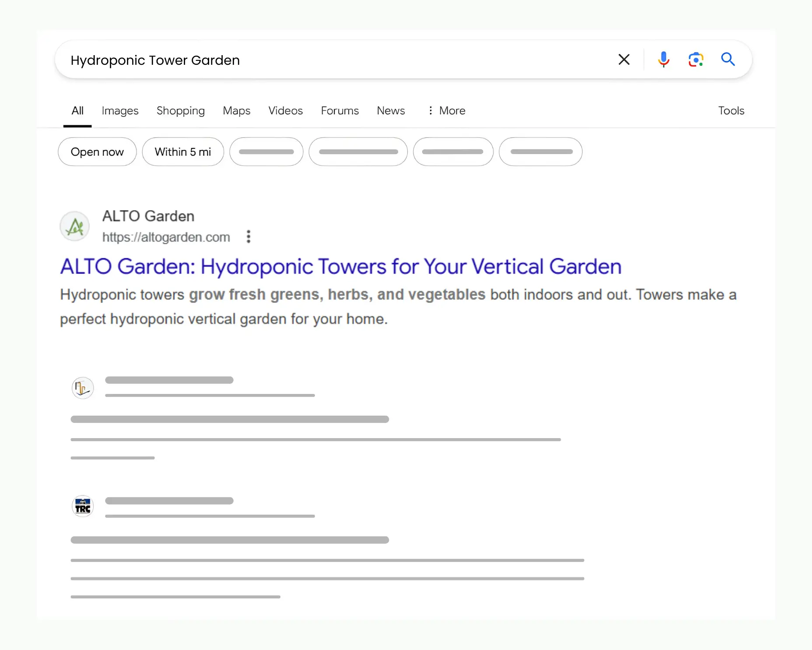Click the https://altogarden.com URL text
Image resolution: width=812 pixels, height=650 pixels.
[x=166, y=237]
